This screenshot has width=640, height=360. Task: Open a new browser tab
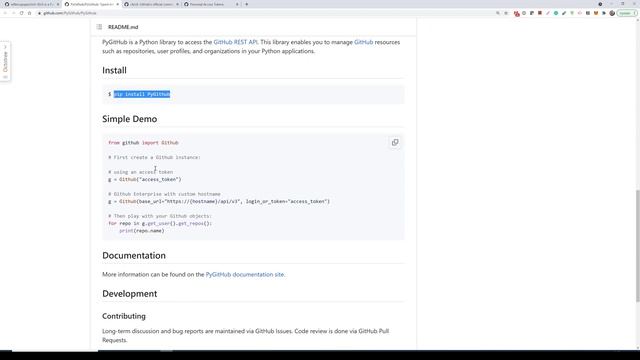pyautogui.click(x=247, y=4)
